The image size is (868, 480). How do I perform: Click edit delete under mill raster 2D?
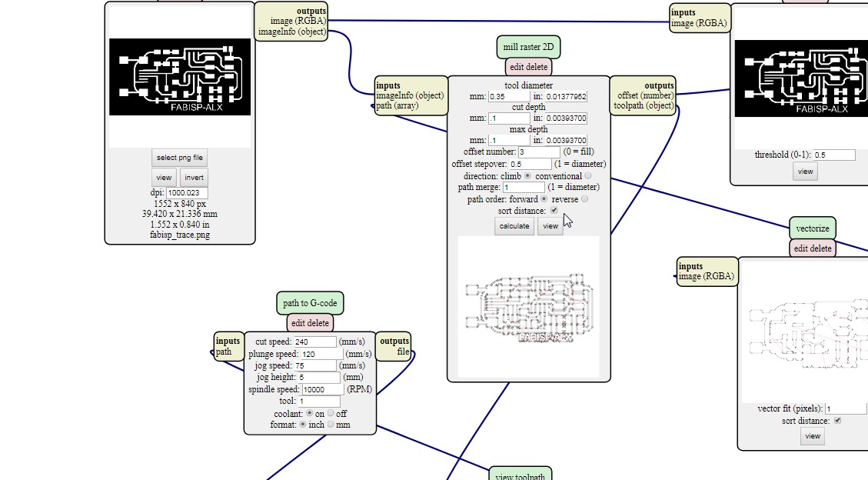point(528,67)
